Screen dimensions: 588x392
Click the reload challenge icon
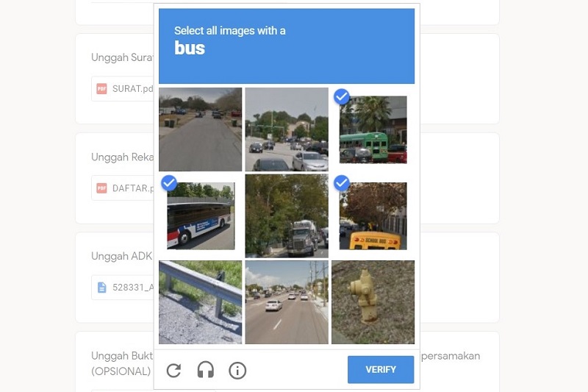173,370
